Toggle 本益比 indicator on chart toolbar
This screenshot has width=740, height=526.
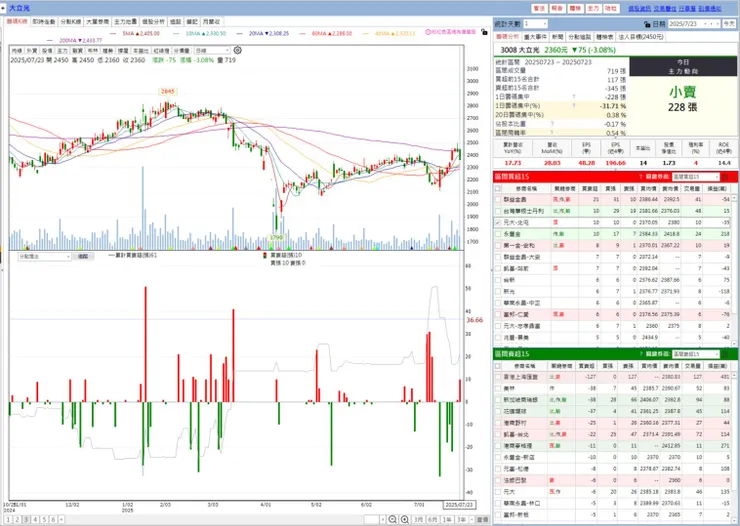[x=141, y=50]
